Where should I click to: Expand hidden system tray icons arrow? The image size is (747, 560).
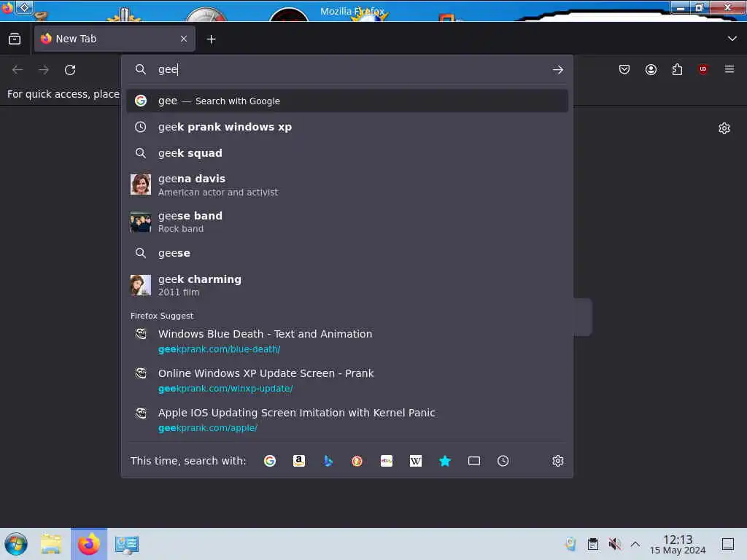point(635,544)
